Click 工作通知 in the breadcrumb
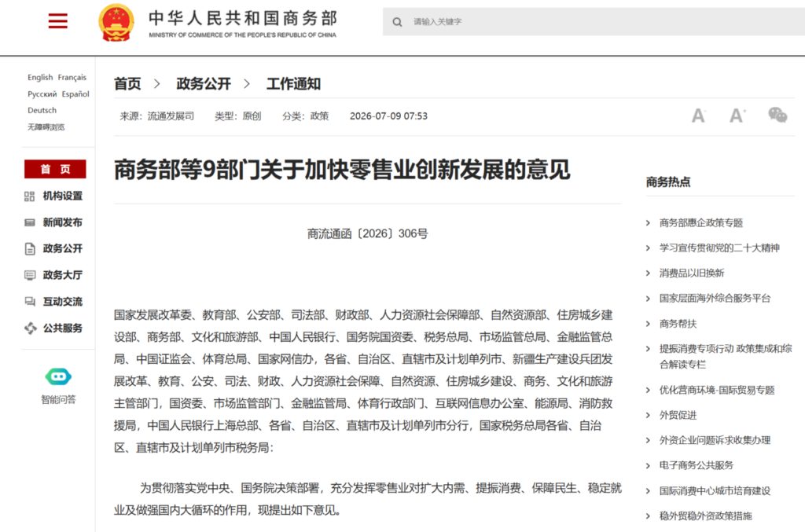 pyautogui.click(x=293, y=83)
